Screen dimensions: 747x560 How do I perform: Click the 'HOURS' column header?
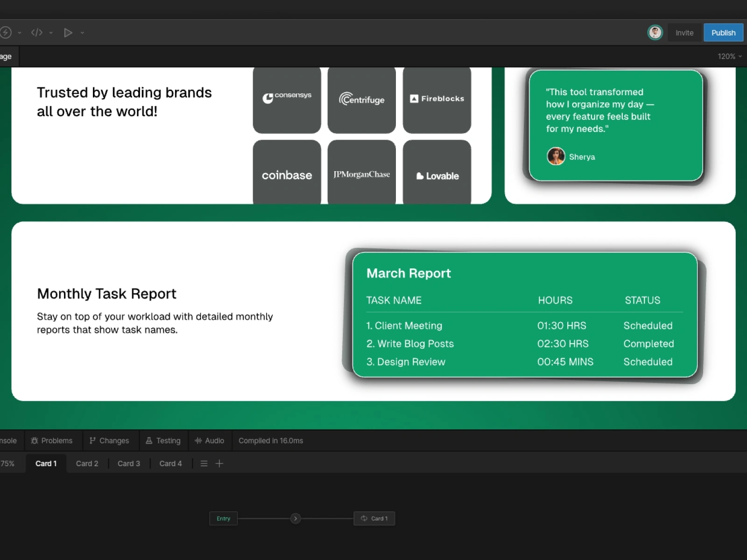pos(555,300)
